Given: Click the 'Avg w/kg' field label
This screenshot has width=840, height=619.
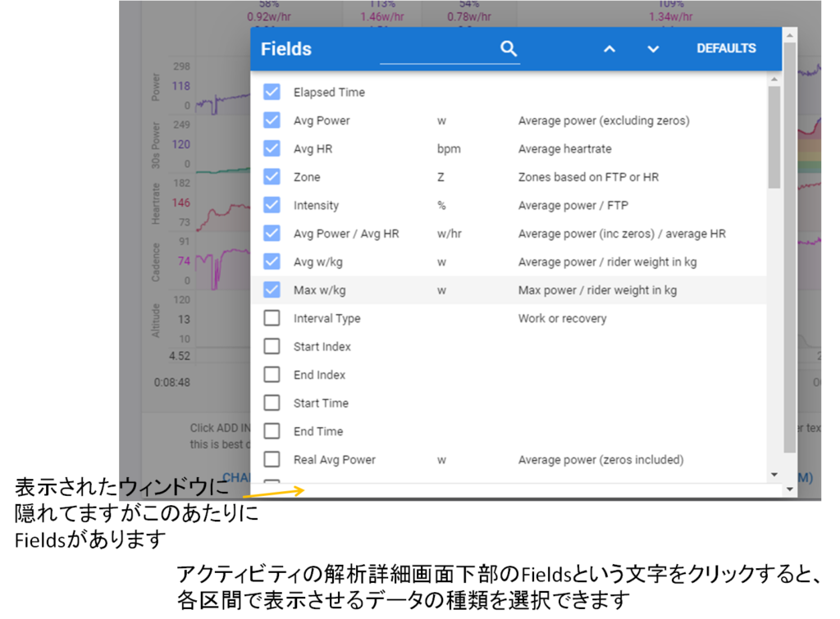Looking at the screenshot, I should pyautogui.click(x=317, y=262).
